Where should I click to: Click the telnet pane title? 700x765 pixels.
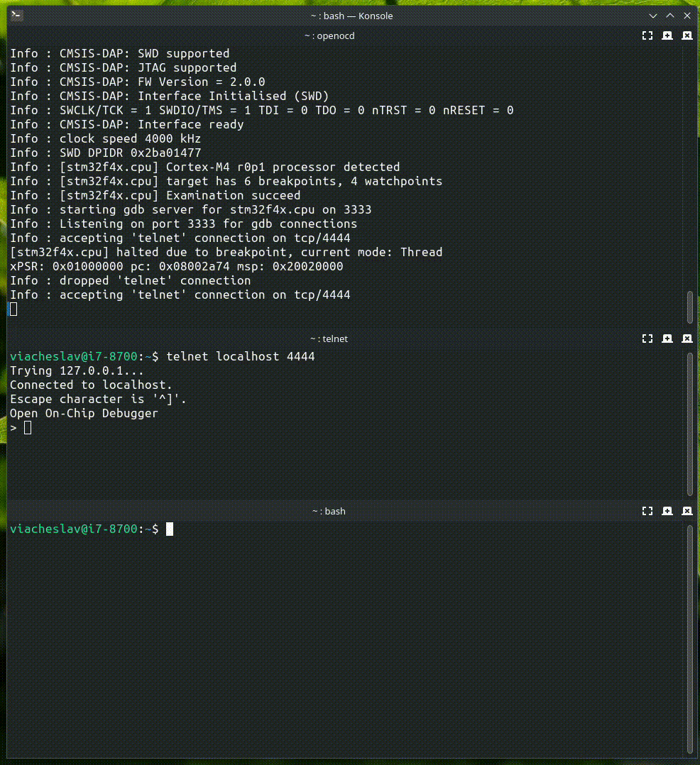[329, 339]
